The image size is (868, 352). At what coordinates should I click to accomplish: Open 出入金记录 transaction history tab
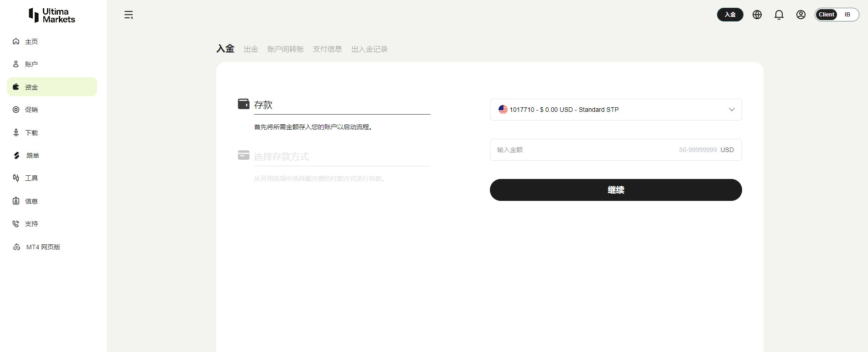click(369, 49)
